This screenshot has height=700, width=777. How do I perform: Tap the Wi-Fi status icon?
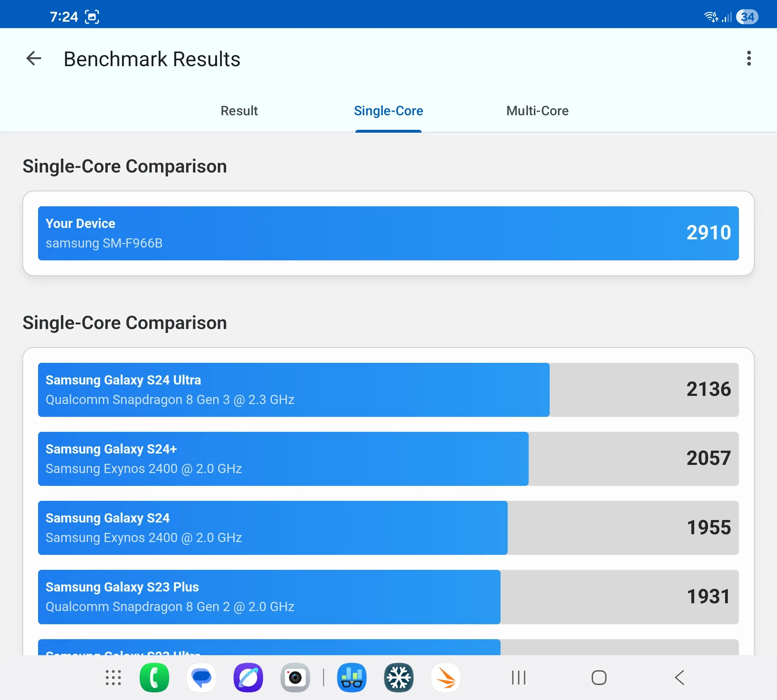point(710,17)
